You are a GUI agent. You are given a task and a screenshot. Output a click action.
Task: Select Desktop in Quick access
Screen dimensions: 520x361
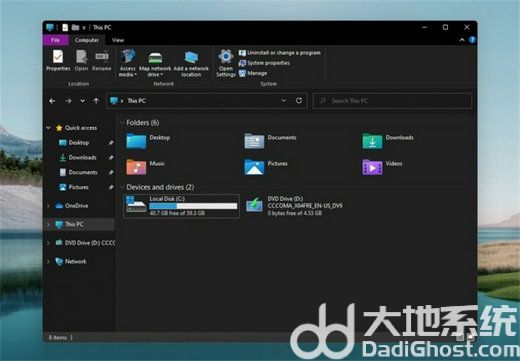[74, 143]
